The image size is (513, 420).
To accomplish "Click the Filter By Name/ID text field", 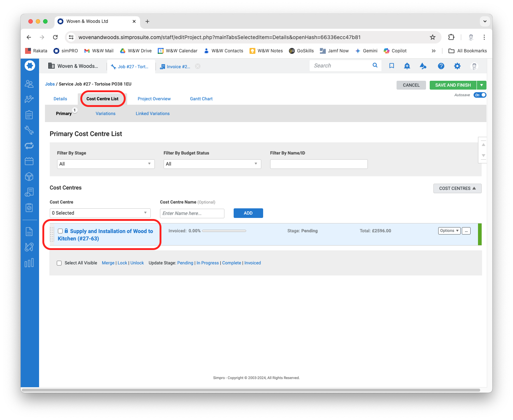I will click(x=319, y=164).
